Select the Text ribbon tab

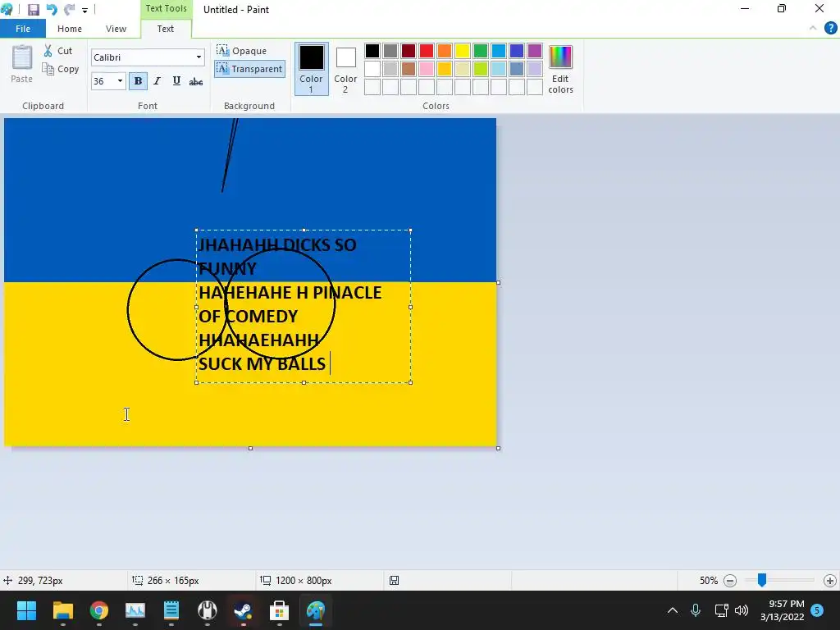(x=166, y=29)
